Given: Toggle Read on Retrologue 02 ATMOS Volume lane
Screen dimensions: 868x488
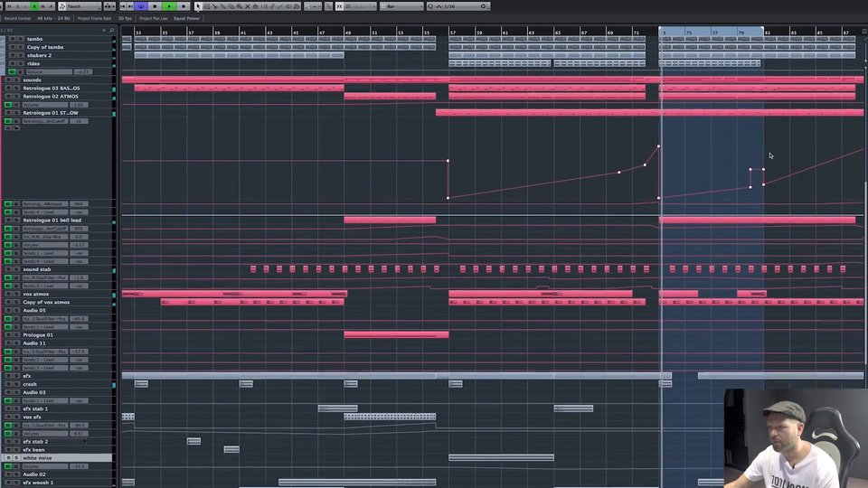Looking at the screenshot, I should point(8,105).
